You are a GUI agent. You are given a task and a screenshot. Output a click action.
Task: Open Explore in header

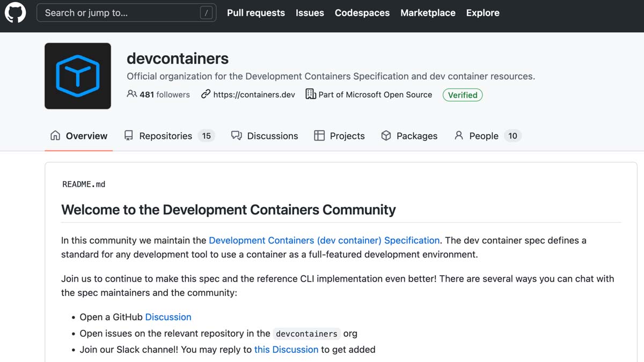coord(482,13)
